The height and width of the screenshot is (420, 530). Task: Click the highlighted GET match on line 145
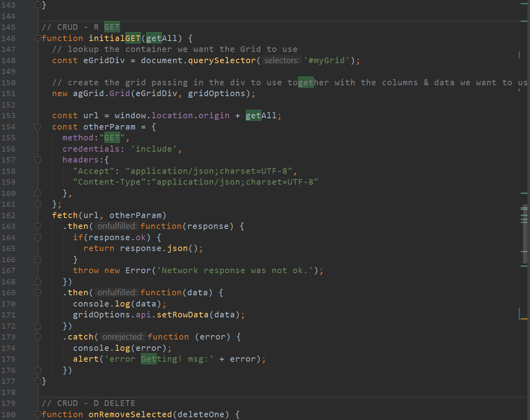click(x=112, y=27)
